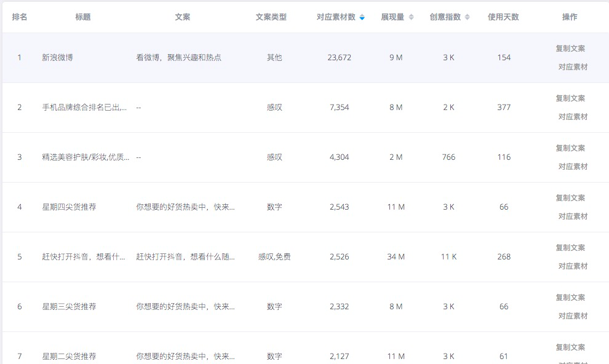Select the title cell 赶快打开抖音
The height and width of the screenshot is (364, 609).
pos(84,257)
